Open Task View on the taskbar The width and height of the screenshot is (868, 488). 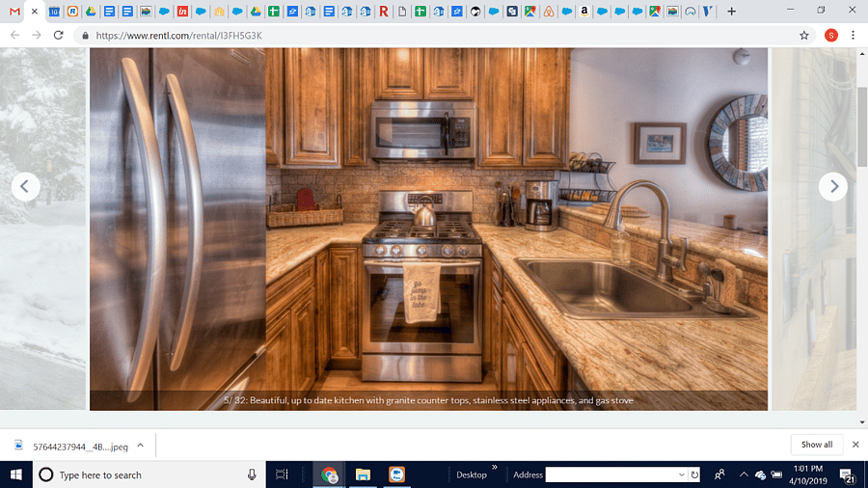click(x=282, y=474)
